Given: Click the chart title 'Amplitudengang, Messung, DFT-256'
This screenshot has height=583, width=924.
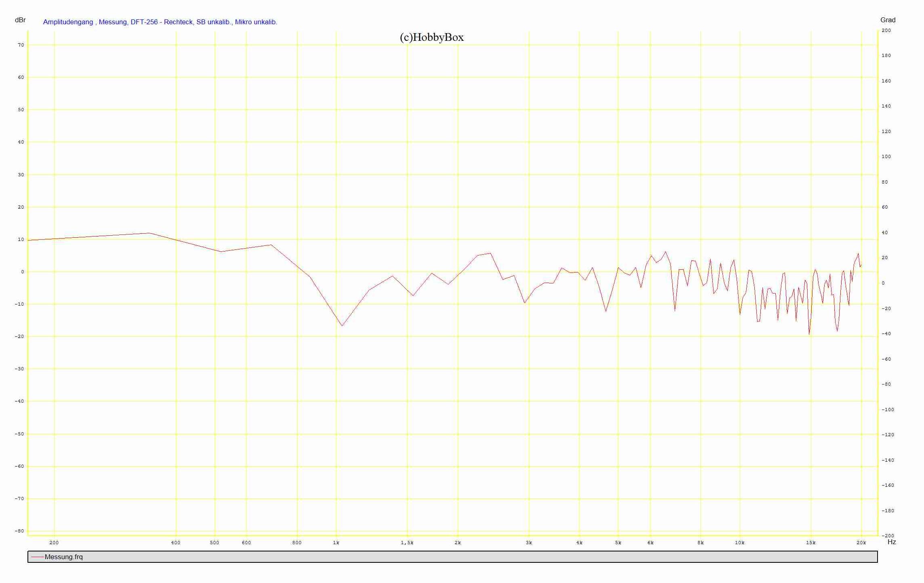Looking at the screenshot, I should (160, 22).
